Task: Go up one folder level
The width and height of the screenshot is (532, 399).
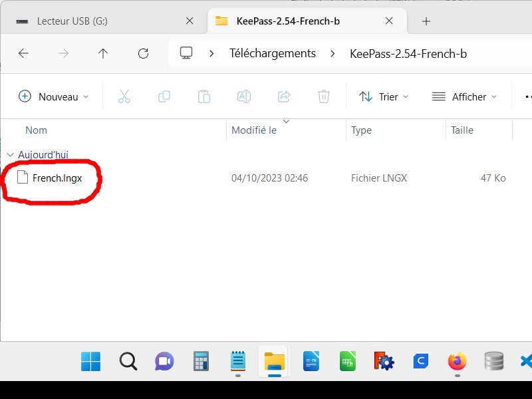Action: coord(103,53)
